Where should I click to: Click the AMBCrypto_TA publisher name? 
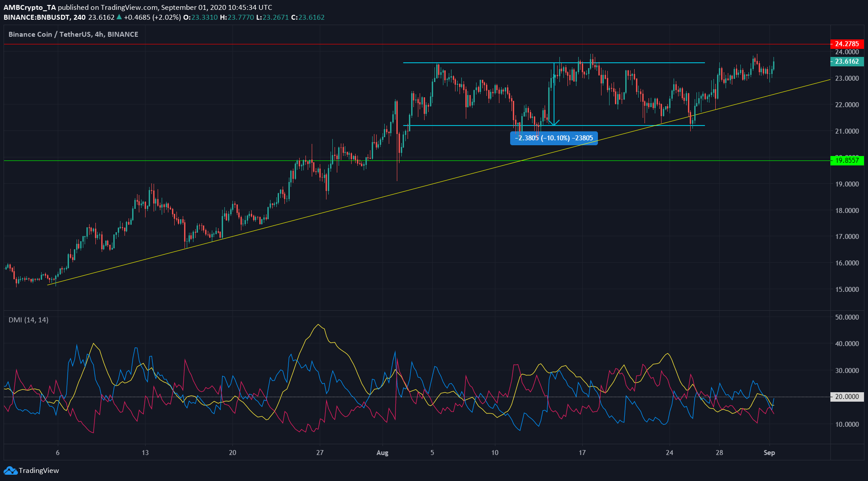pos(30,8)
